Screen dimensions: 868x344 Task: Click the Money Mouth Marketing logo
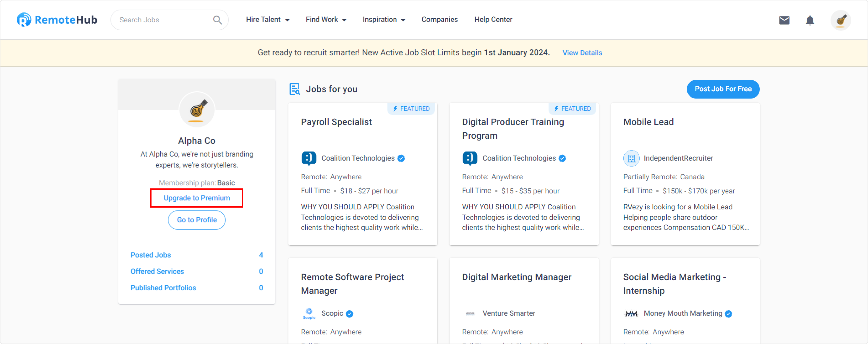point(631,313)
